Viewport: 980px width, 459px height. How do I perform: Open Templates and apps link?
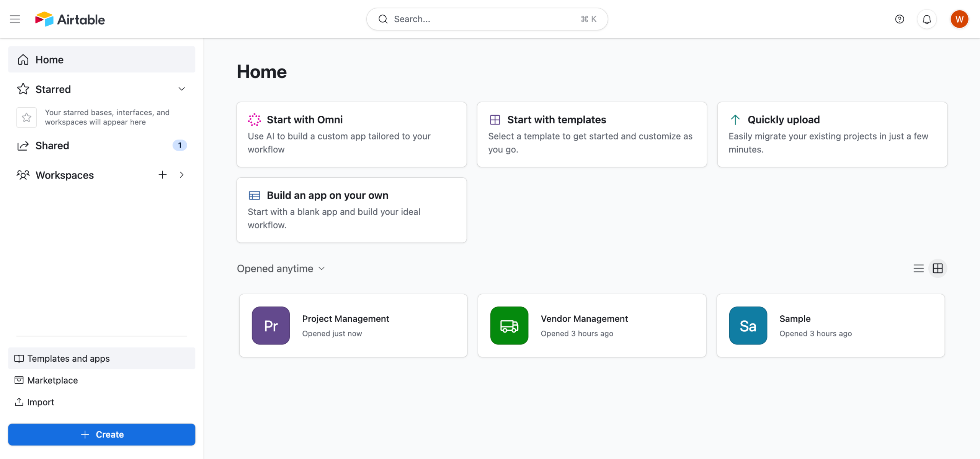(x=68, y=358)
